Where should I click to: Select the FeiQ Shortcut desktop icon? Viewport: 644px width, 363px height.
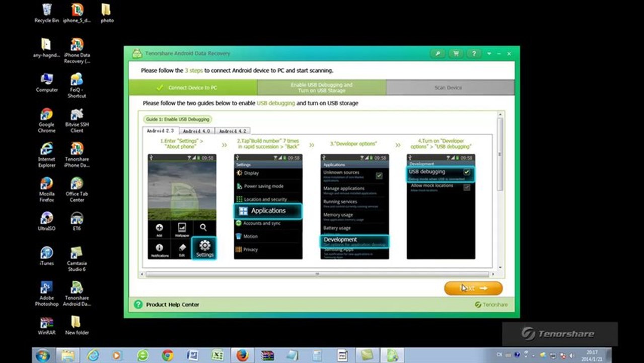(77, 85)
